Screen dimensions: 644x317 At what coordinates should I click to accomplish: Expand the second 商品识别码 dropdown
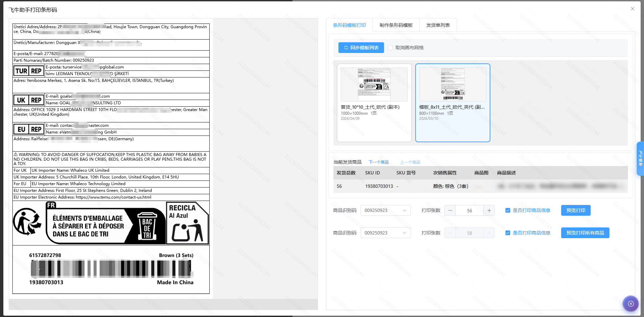pyautogui.click(x=385, y=233)
